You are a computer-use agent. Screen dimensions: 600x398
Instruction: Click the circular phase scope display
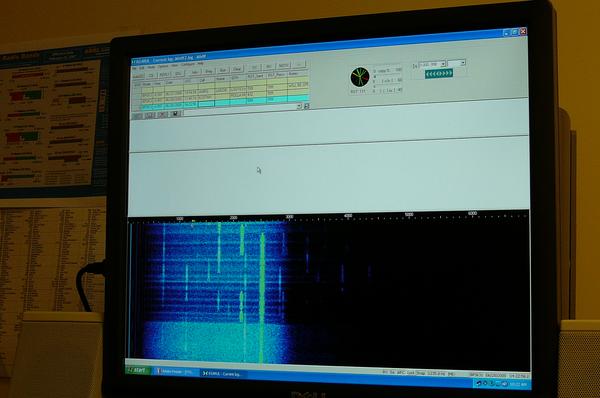click(x=360, y=77)
